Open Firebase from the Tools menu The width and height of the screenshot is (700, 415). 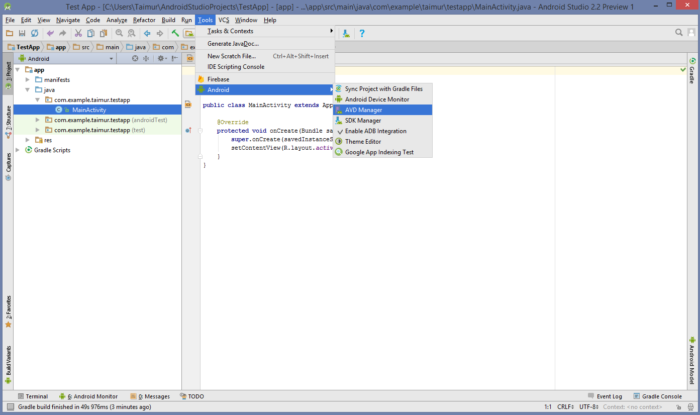coord(217,78)
